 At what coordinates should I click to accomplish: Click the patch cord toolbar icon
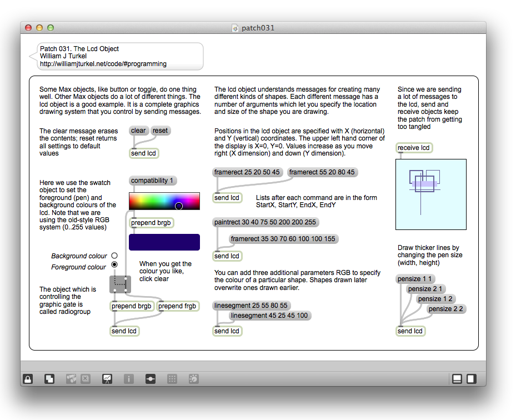click(150, 379)
